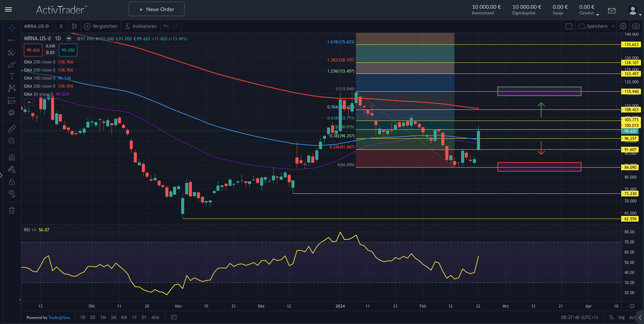Toggle magnet mode for drawings
The height and width of the screenshot is (324, 644).
point(12,157)
